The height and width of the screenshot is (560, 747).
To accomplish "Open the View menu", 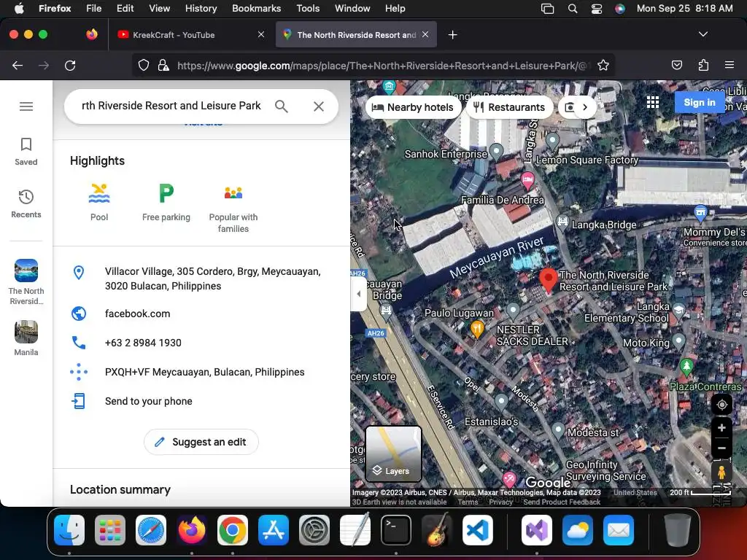I will [159, 8].
